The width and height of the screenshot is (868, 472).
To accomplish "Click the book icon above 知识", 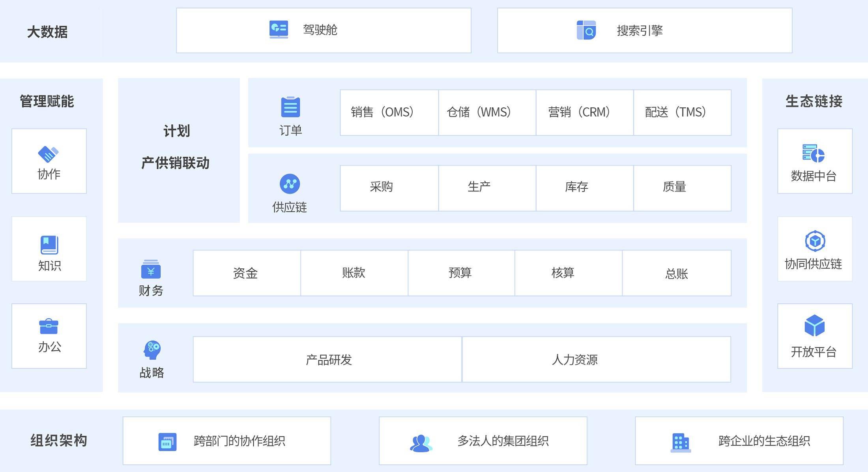I will 49,245.
